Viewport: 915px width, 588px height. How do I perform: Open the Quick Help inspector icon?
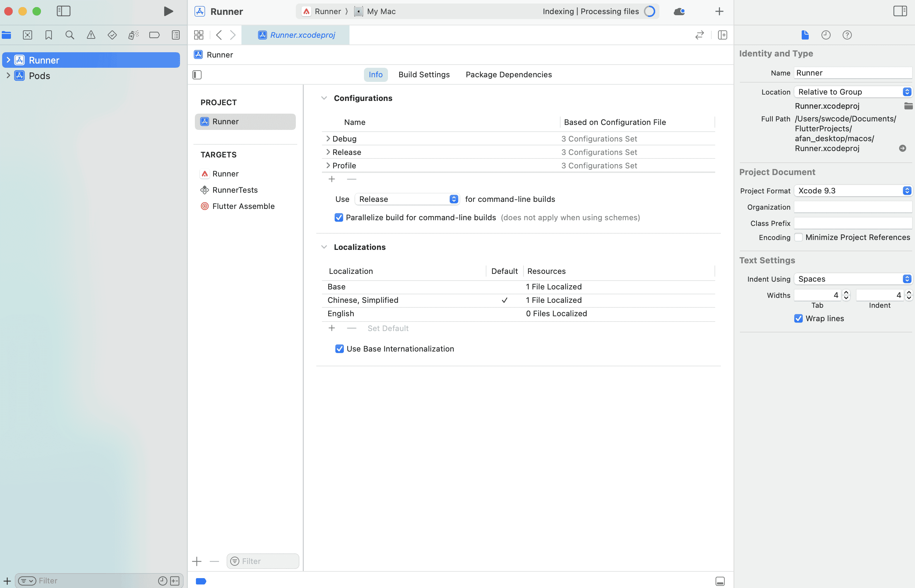[847, 35]
